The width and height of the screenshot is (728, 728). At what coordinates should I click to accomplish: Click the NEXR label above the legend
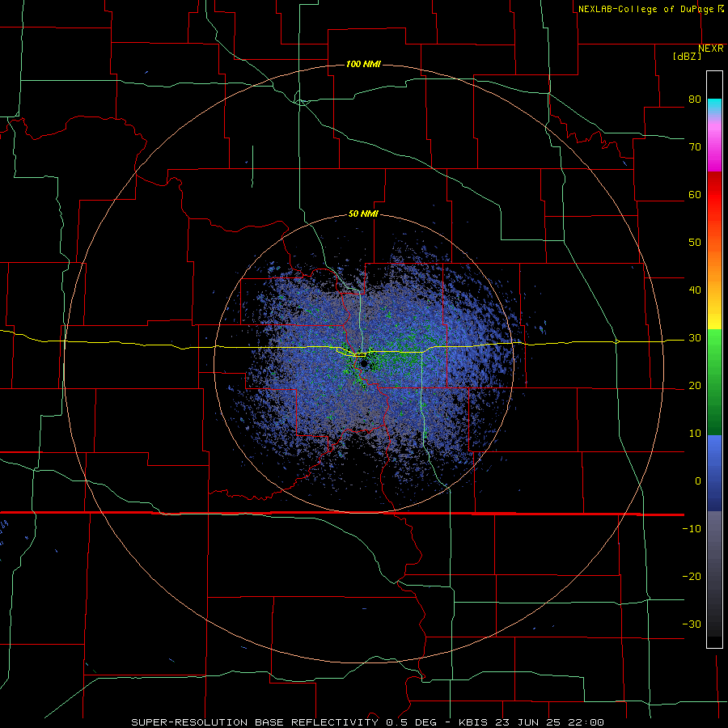[711, 49]
